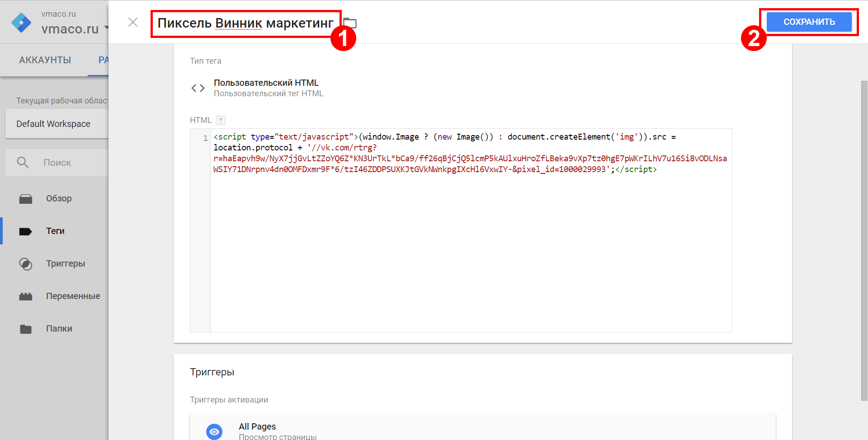
Task: Click the All Pages trigger eye icon
Action: [214, 431]
